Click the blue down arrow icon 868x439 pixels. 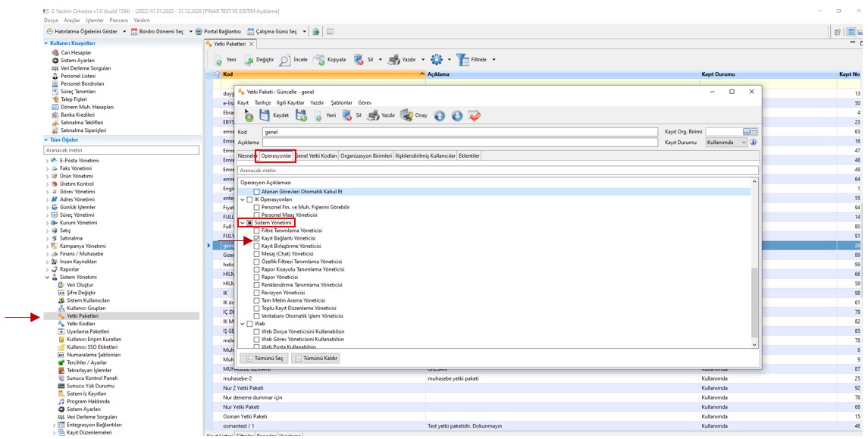[457, 115]
